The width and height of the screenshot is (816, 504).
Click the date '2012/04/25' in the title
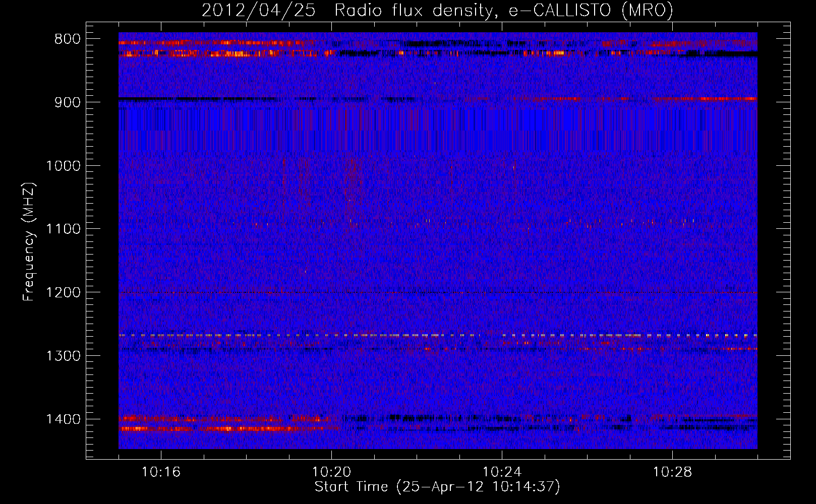[258, 10]
